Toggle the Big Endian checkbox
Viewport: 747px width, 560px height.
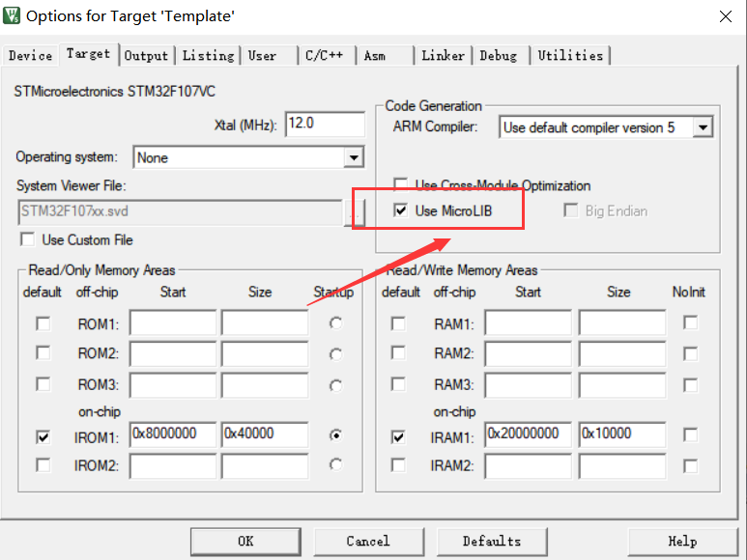570,210
